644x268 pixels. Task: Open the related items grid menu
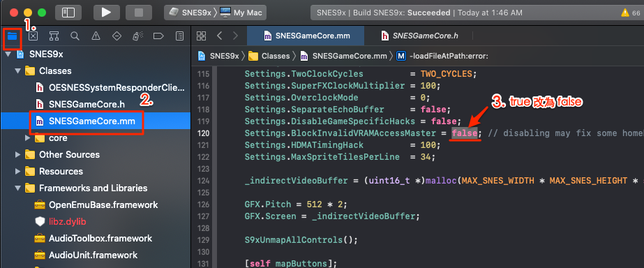(x=201, y=36)
